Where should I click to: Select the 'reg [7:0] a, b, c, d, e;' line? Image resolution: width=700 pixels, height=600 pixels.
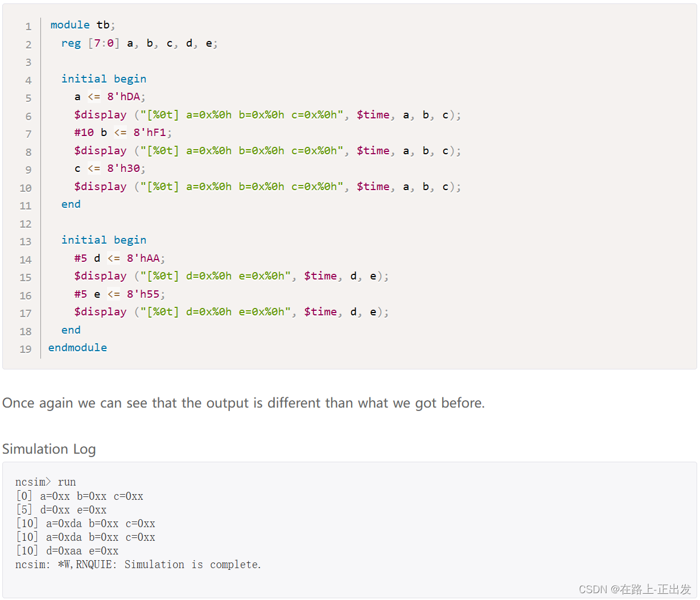point(139,43)
